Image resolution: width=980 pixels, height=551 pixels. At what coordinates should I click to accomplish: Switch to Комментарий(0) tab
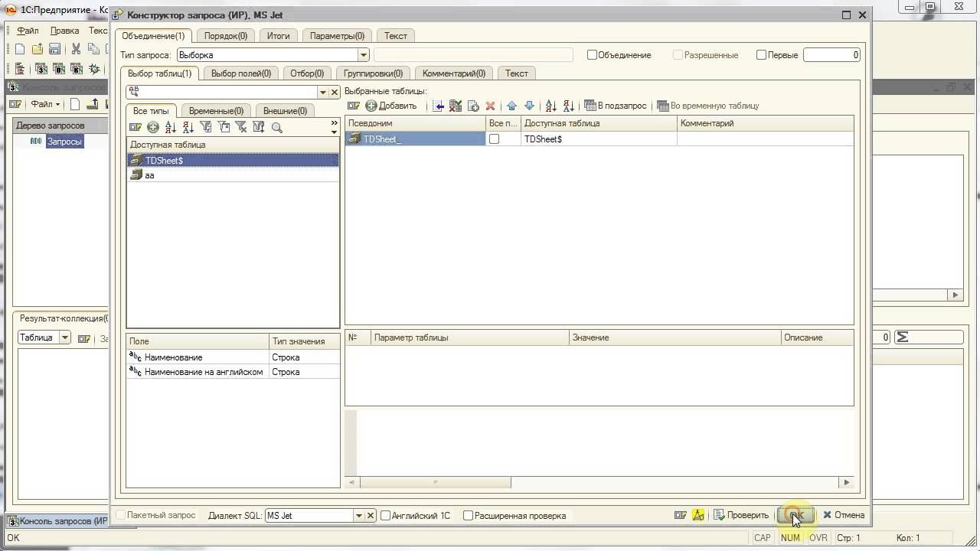pyautogui.click(x=454, y=73)
